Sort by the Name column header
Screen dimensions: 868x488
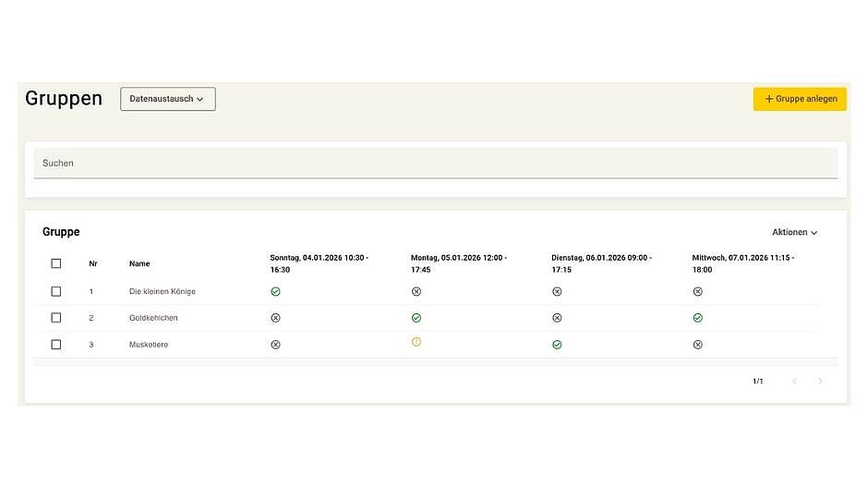(139, 263)
